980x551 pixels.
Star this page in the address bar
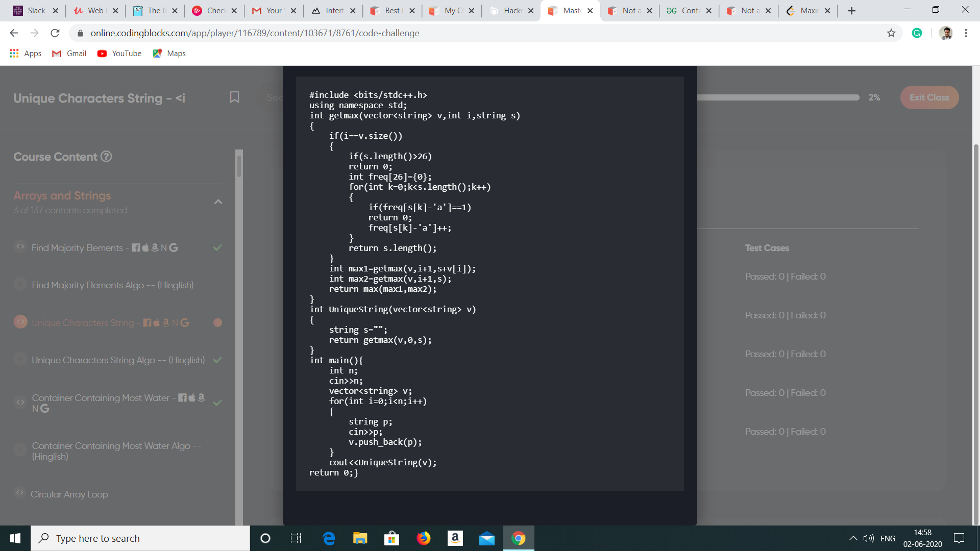click(x=891, y=33)
